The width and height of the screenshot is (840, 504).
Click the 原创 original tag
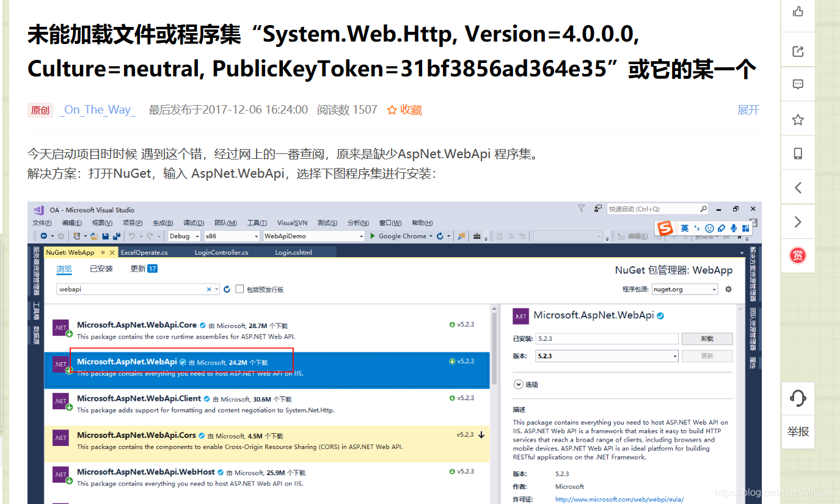(40, 111)
